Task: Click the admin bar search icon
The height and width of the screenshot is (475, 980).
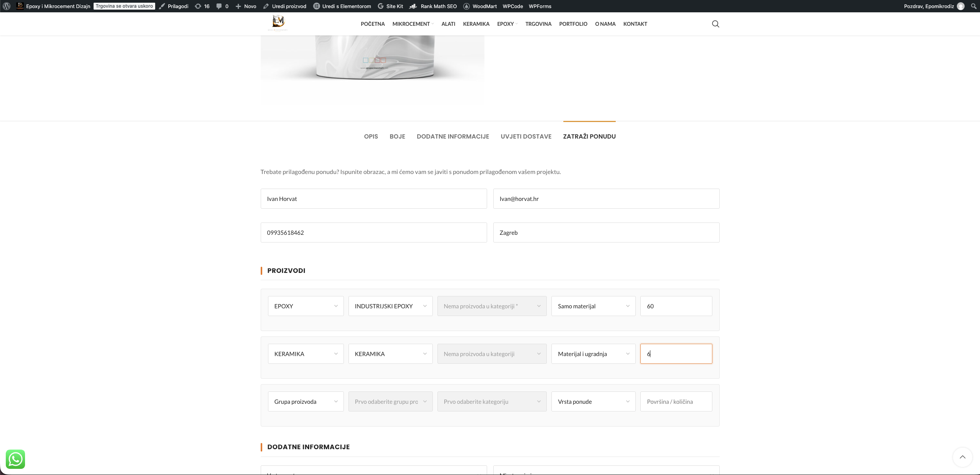Action: tap(973, 6)
